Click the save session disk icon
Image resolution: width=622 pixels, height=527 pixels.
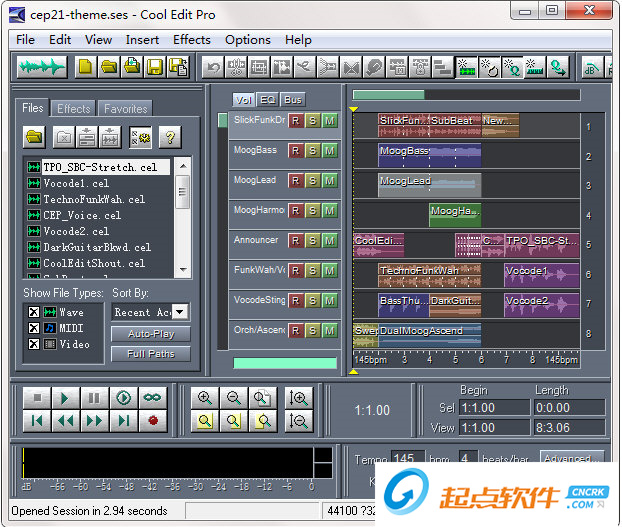pyautogui.click(x=155, y=67)
